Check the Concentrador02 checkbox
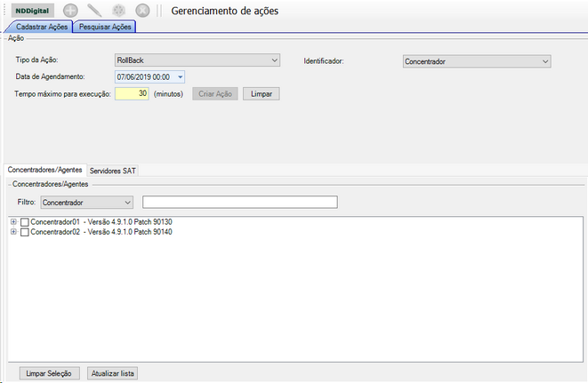Screen dimensions: 588x383 click(25, 232)
